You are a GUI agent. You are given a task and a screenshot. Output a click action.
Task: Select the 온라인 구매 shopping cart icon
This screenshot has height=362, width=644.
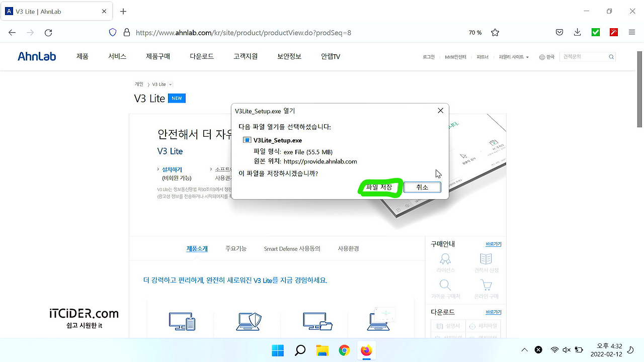(x=486, y=285)
